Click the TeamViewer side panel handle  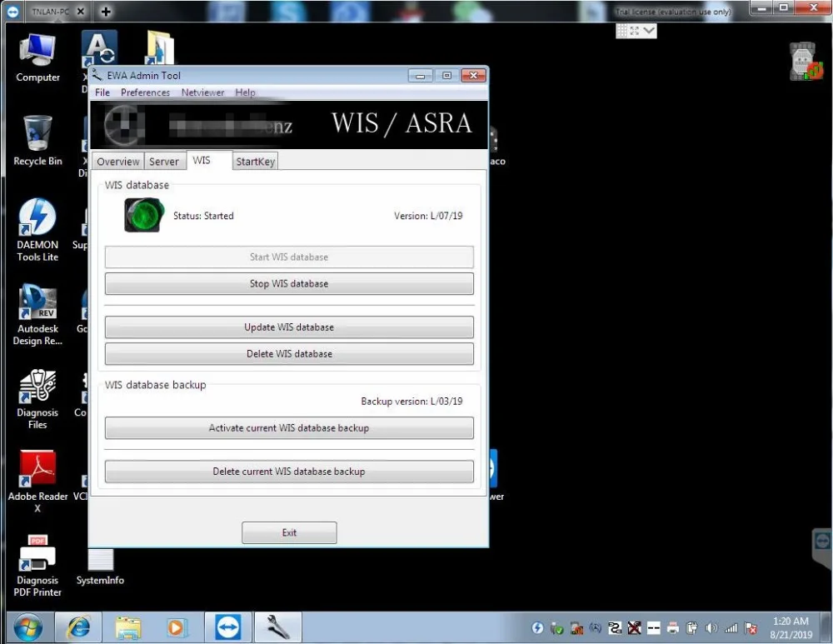point(822,548)
